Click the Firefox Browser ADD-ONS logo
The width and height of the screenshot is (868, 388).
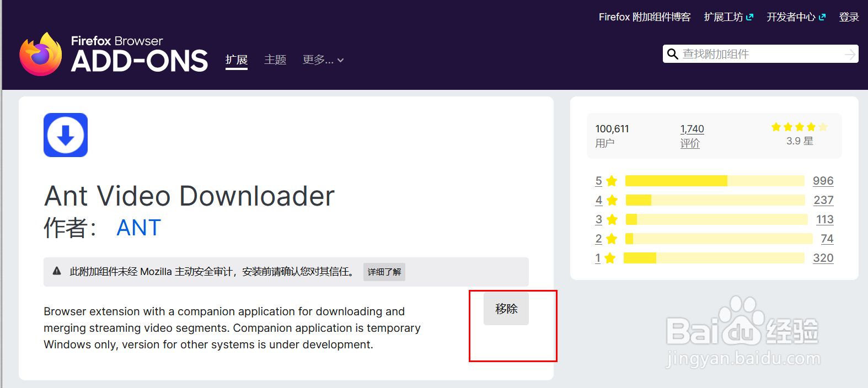click(114, 54)
